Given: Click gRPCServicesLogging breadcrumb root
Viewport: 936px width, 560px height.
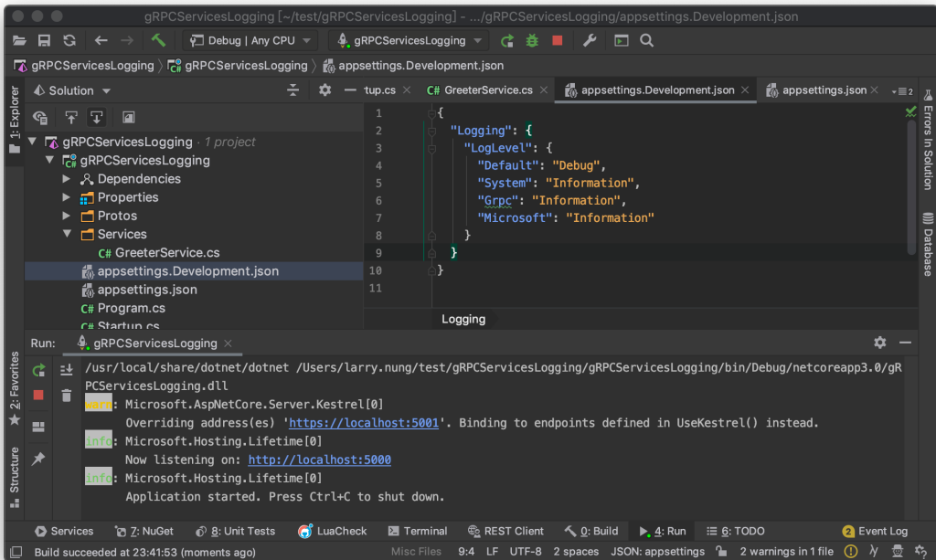Looking at the screenshot, I should pyautogui.click(x=83, y=66).
